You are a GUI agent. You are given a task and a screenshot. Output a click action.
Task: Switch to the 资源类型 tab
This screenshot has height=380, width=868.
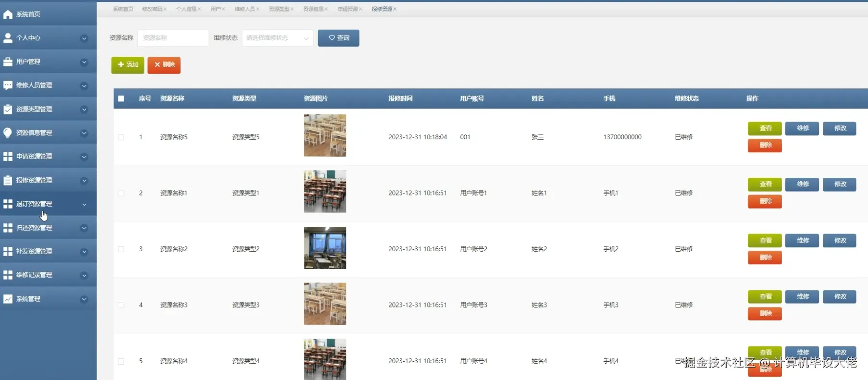pos(279,9)
